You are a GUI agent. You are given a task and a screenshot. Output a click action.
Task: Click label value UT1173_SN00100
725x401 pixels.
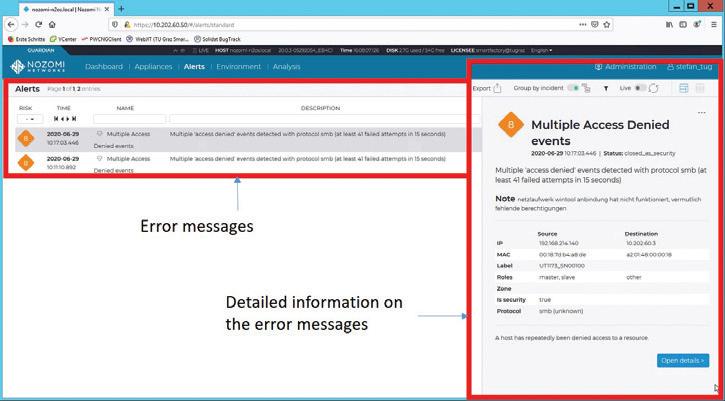click(x=562, y=266)
